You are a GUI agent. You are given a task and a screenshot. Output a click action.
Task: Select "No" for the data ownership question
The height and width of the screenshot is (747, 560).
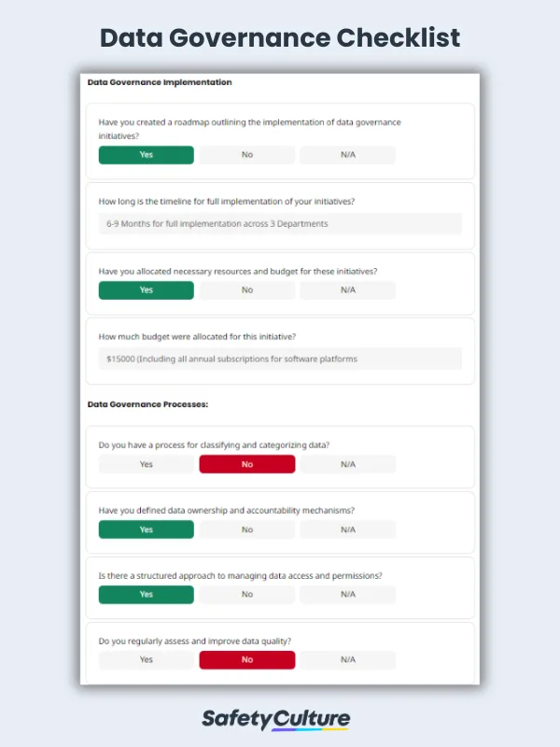click(246, 529)
